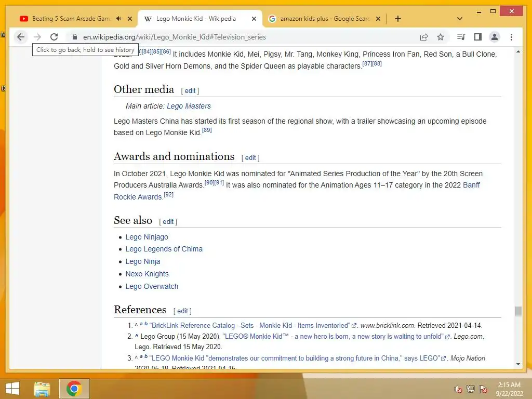Jump to citation 85
This screenshot has width=532, height=399.
(x=156, y=51)
